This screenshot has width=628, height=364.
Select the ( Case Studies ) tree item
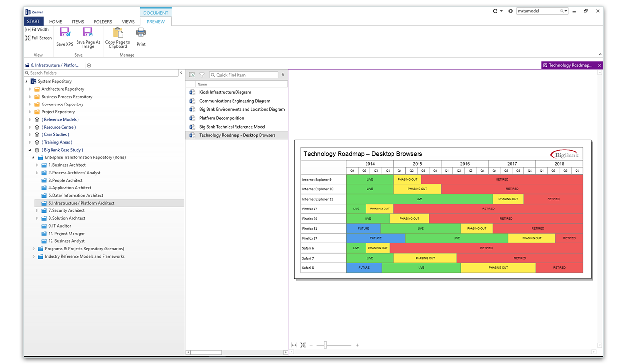point(55,135)
